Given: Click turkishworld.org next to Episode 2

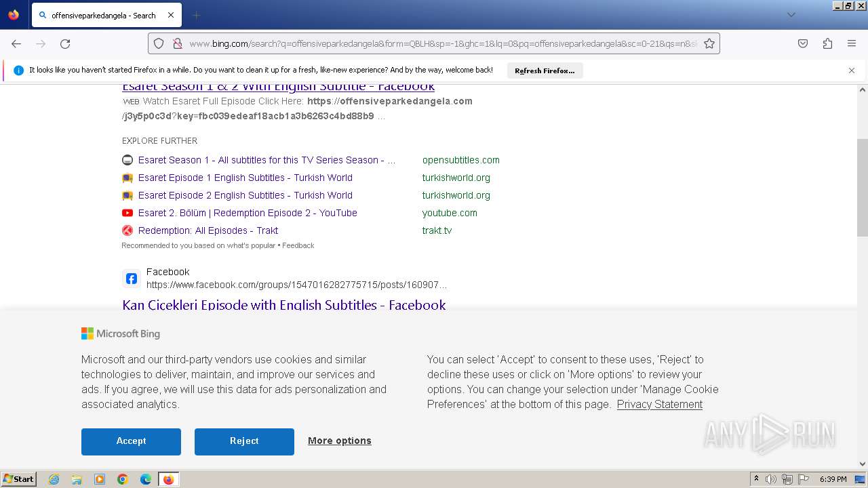Looking at the screenshot, I should [x=456, y=195].
